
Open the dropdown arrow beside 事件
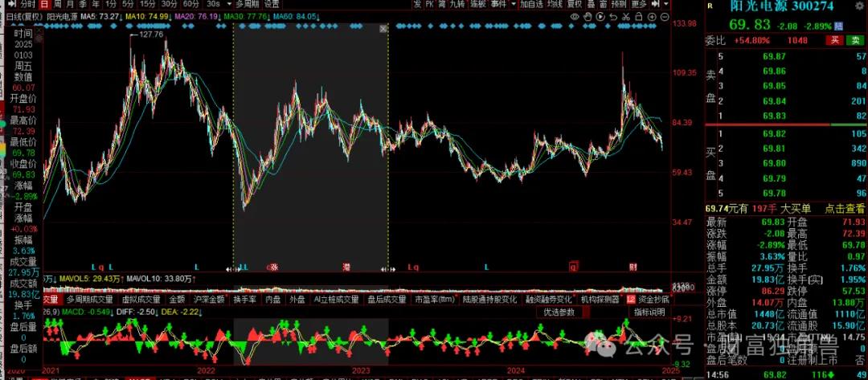[x=514, y=4]
